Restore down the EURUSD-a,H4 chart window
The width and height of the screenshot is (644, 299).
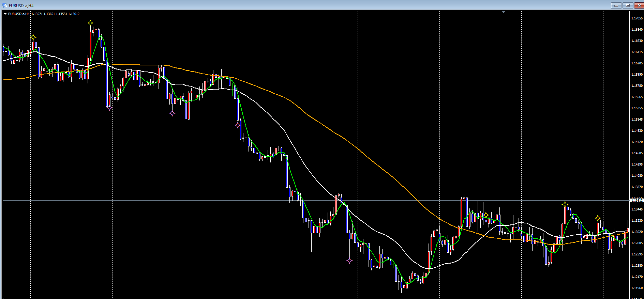pyautogui.click(x=628, y=5)
